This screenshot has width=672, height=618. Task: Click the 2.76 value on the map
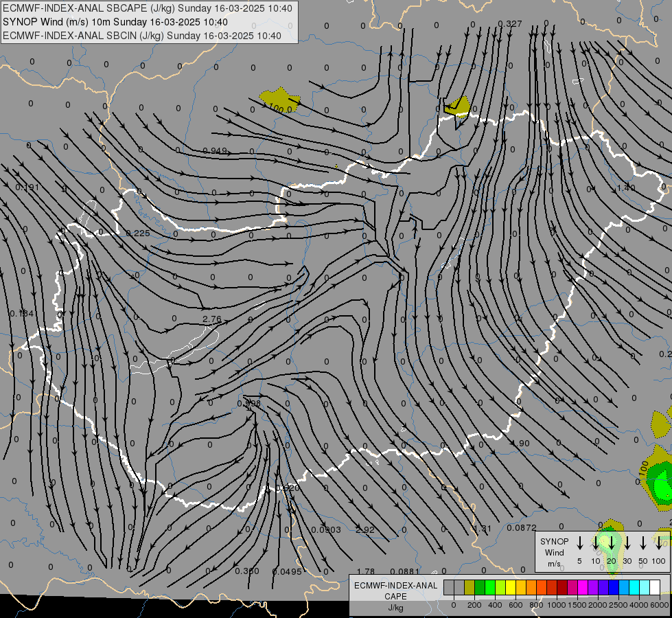tap(212, 319)
